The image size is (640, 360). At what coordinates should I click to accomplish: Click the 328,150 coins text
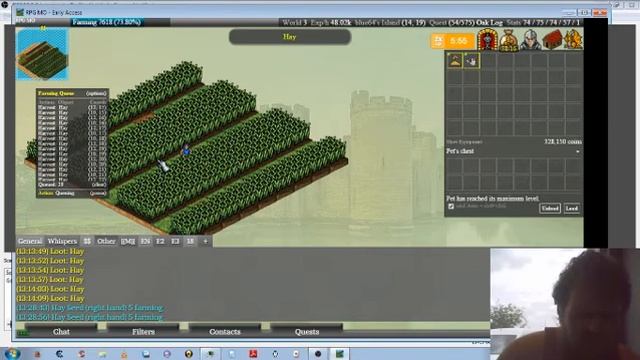click(x=562, y=141)
